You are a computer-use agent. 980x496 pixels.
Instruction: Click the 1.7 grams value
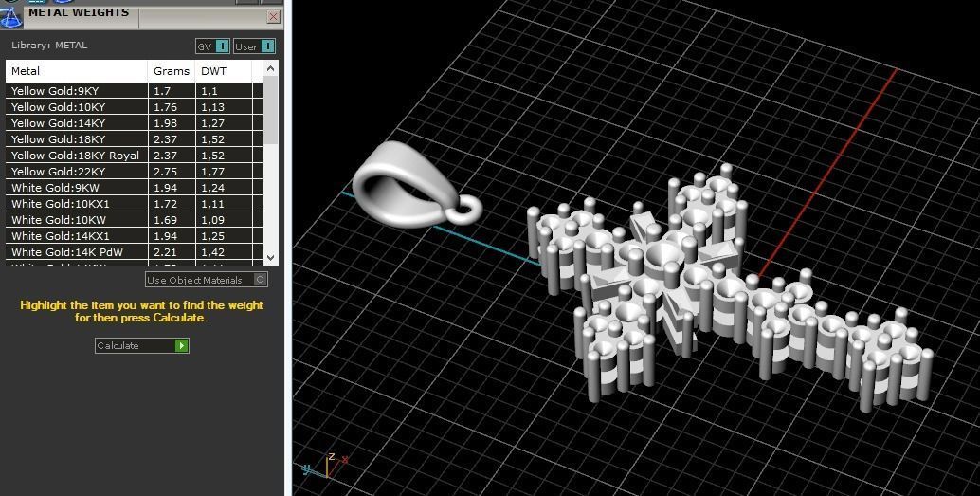coord(162,91)
